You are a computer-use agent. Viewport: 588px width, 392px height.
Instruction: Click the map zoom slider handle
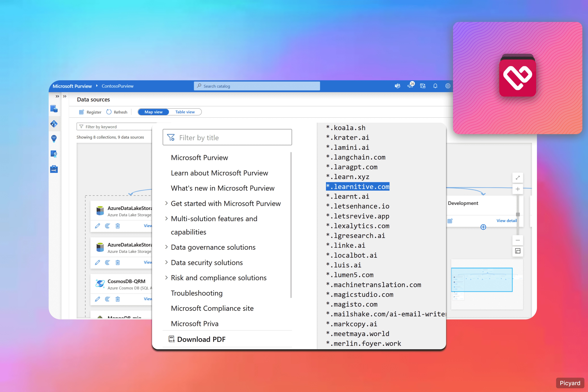coord(518,215)
